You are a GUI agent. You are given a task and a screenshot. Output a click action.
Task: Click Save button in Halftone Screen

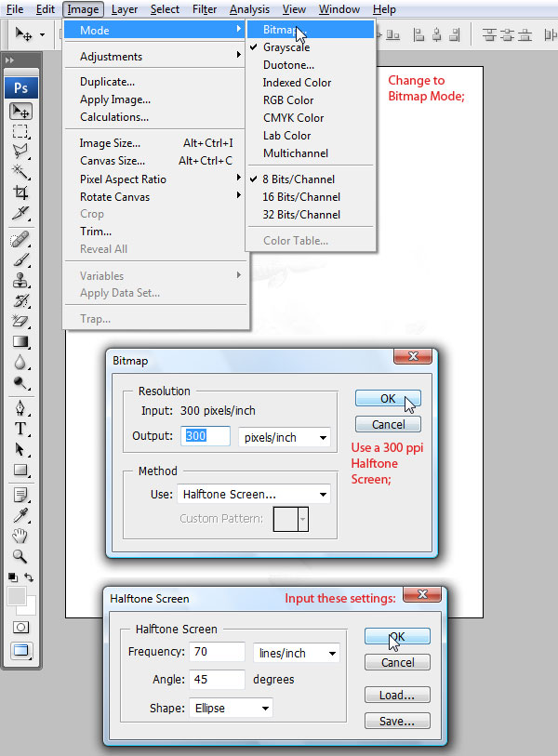pyautogui.click(x=397, y=721)
